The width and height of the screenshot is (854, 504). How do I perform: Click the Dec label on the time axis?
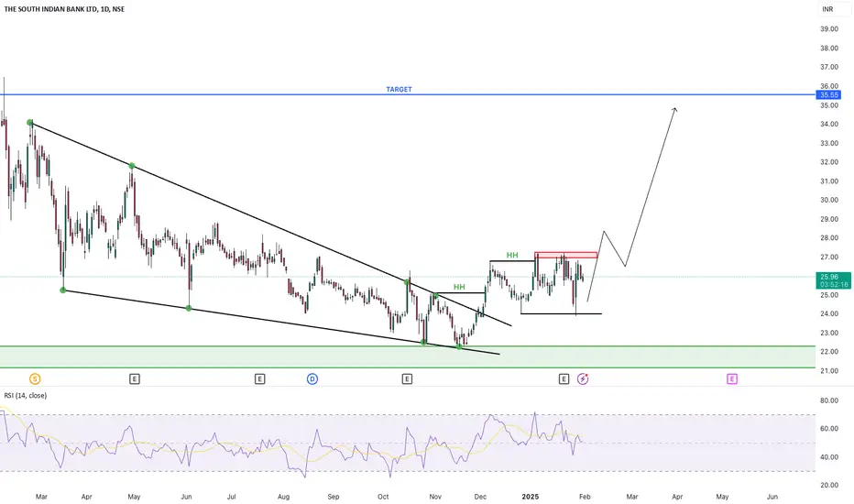(480, 497)
